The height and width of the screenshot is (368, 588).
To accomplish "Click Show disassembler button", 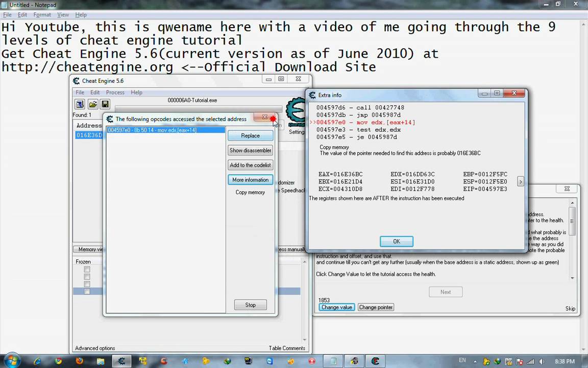I will (250, 150).
